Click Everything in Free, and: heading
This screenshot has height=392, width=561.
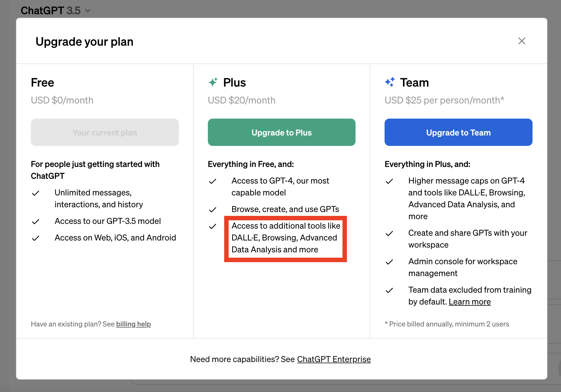click(251, 164)
